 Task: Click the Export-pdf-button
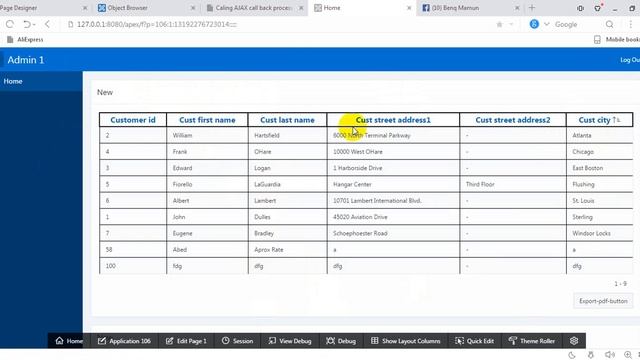(x=603, y=301)
